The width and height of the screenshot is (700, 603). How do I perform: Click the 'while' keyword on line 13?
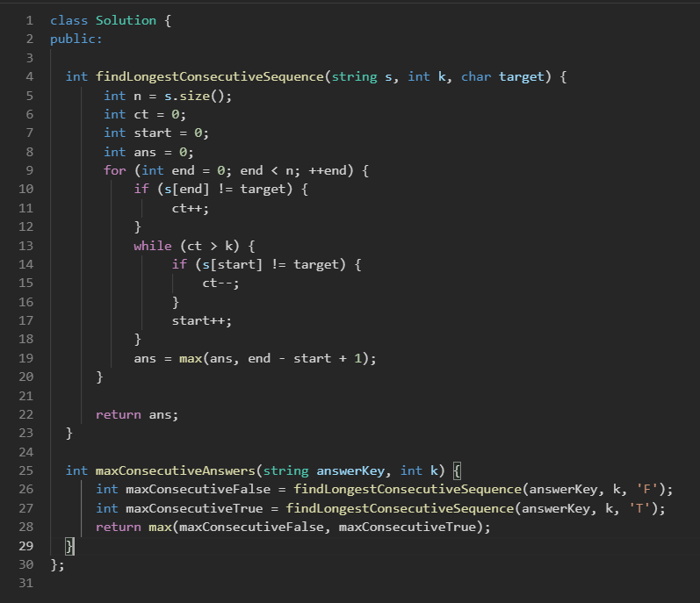coord(153,246)
